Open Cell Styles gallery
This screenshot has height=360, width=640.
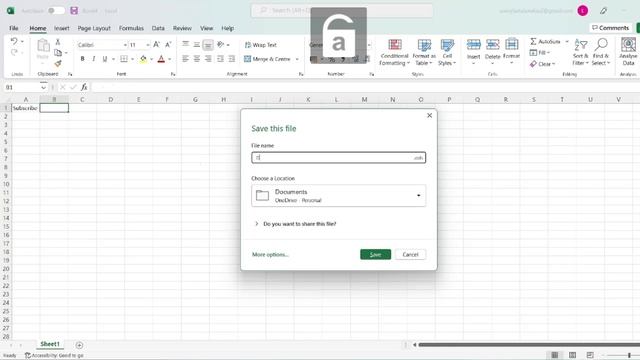[x=447, y=52]
